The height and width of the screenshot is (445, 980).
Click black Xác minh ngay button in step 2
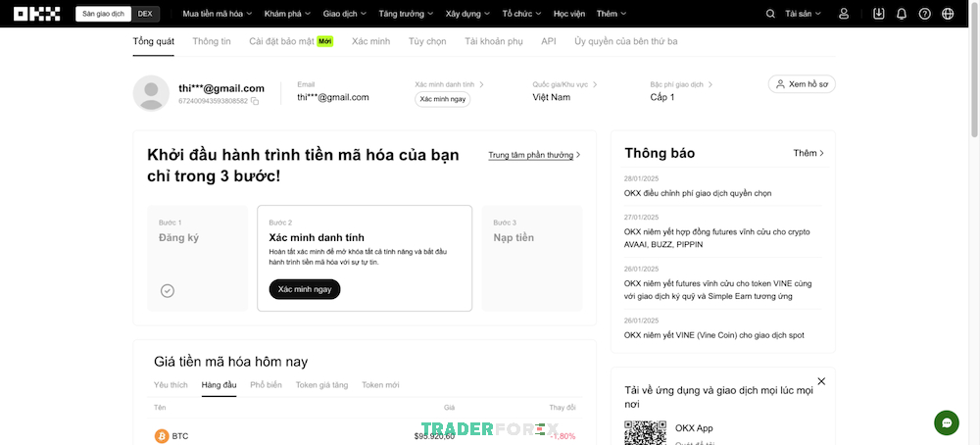[305, 289]
